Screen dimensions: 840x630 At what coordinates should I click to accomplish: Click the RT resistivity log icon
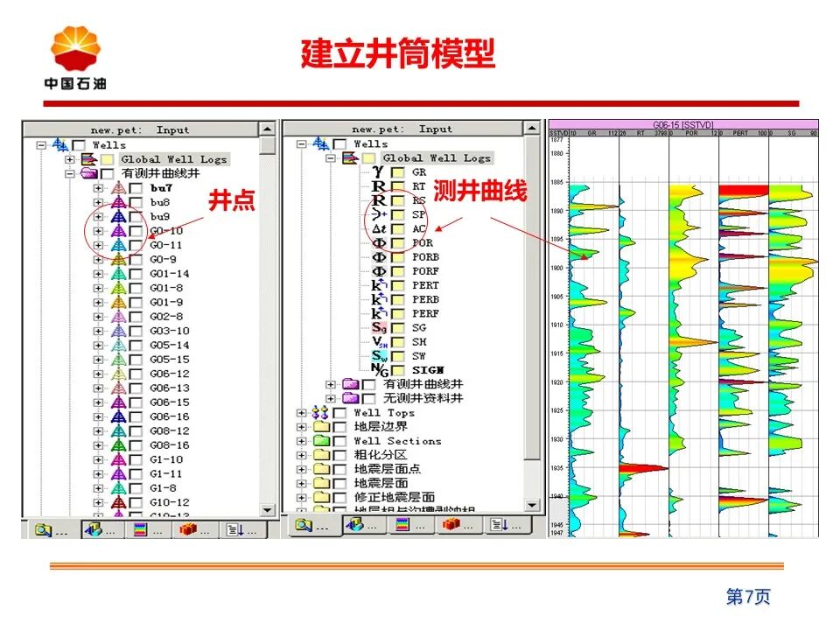tap(379, 185)
